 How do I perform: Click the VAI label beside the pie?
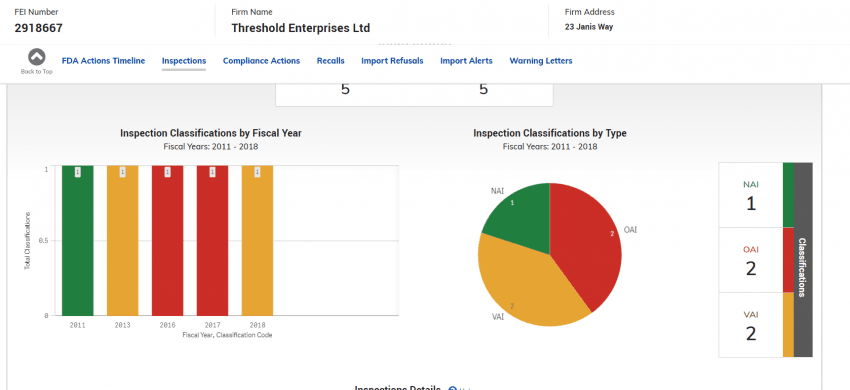pyautogui.click(x=498, y=317)
